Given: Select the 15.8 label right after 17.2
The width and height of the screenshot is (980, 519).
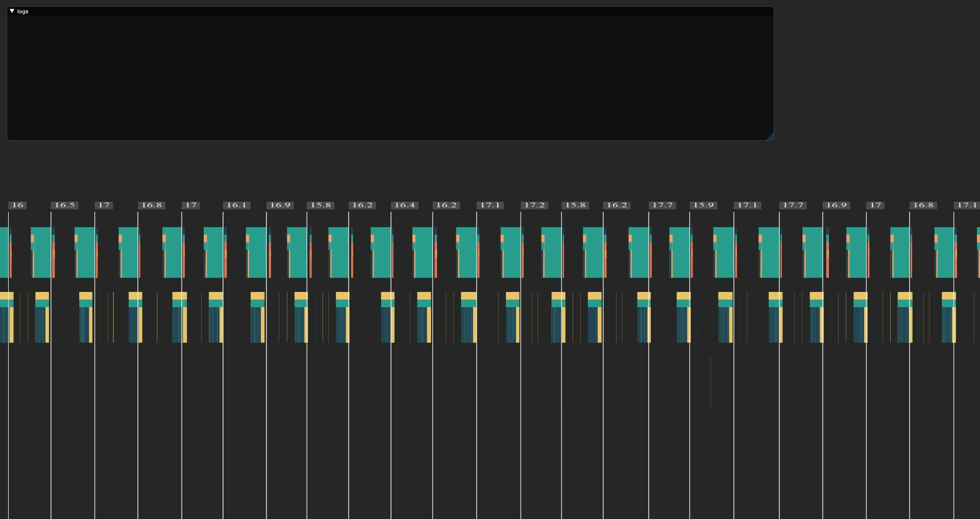Looking at the screenshot, I should click(x=575, y=205).
